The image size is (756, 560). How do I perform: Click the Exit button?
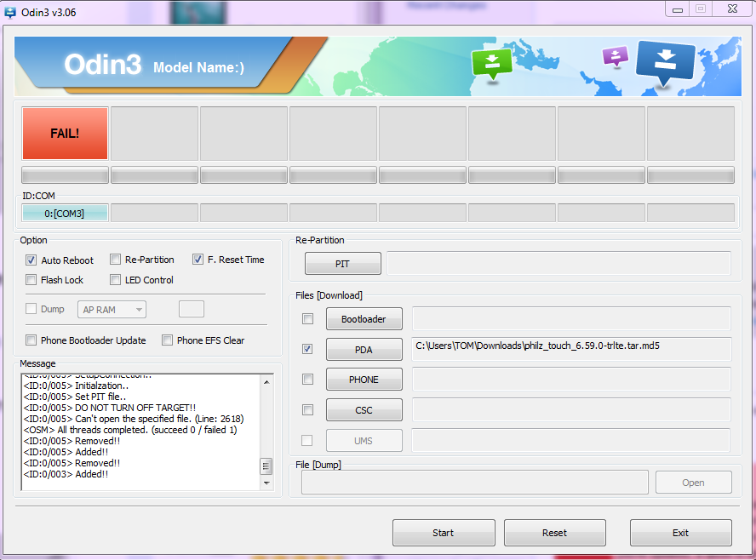coord(681,533)
